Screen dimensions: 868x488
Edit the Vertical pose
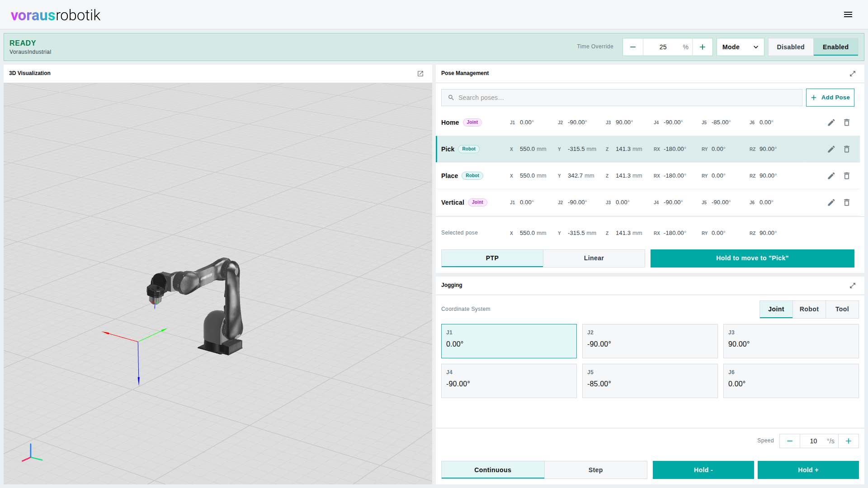pos(831,202)
